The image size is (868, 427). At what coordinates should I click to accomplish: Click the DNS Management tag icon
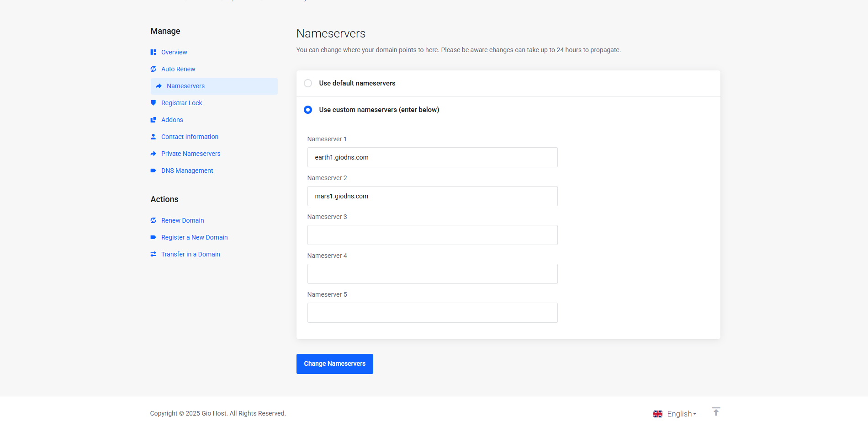[x=153, y=171]
